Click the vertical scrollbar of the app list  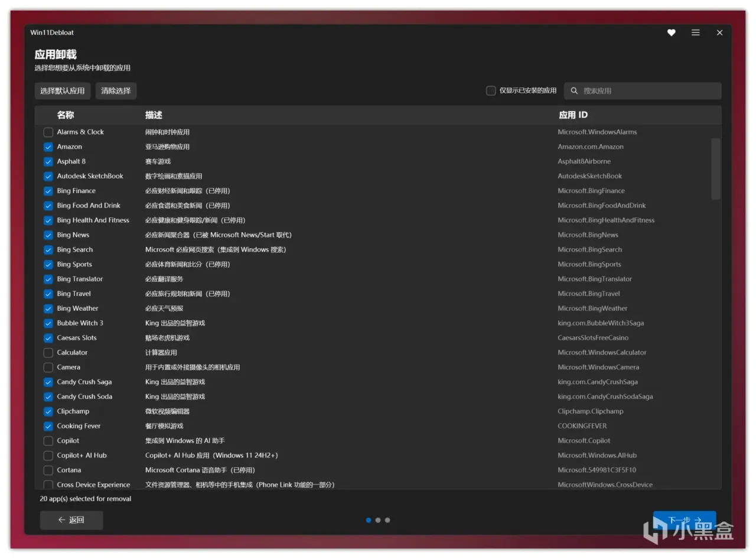(716, 169)
